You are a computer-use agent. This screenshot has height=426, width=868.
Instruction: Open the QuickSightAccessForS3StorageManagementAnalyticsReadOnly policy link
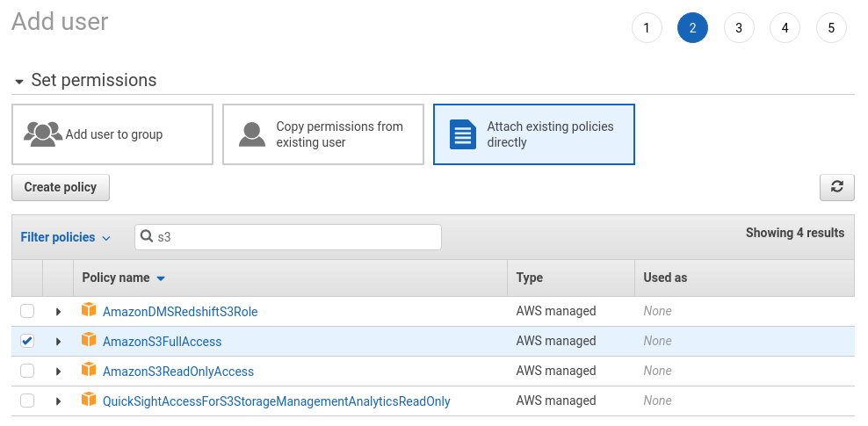click(276, 401)
